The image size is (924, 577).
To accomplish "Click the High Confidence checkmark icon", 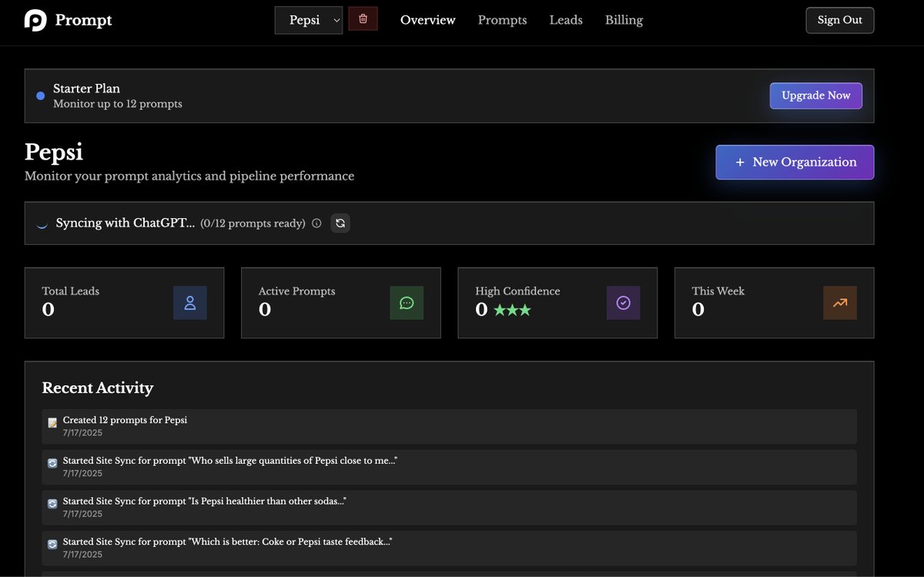I will (x=624, y=303).
